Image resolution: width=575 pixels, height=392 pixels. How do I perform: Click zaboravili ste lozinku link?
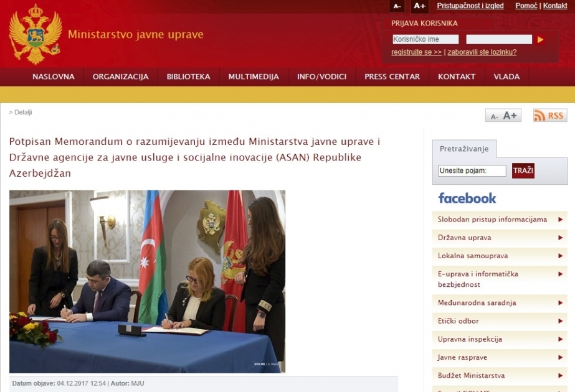pyautogui.click(x=482, y=52)
